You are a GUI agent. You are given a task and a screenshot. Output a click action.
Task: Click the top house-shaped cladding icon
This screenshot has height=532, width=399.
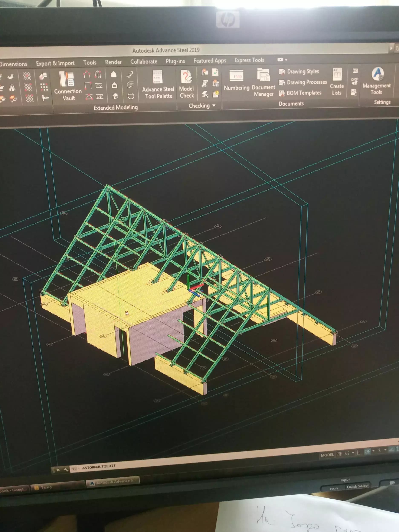tap(114, 74)
